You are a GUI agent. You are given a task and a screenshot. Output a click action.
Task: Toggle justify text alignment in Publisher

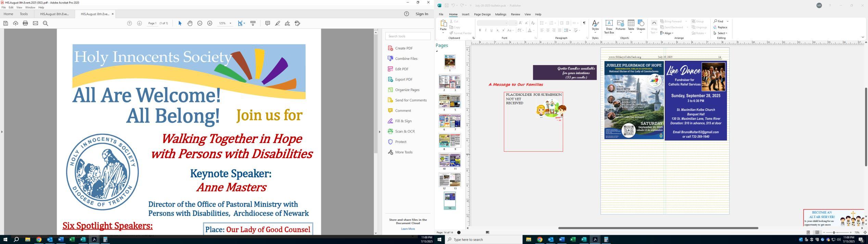pos(559,30)
